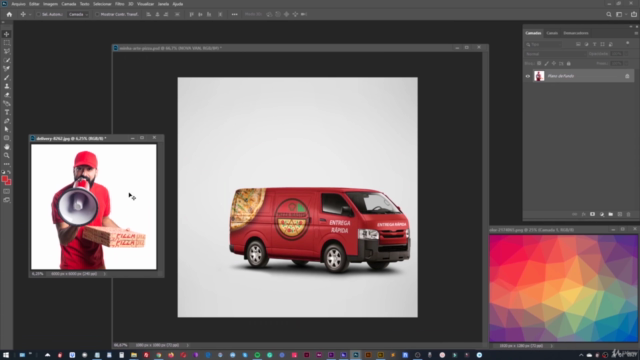
Task: Select the Move tool in the toolbox
Action: tap(7, 34)
